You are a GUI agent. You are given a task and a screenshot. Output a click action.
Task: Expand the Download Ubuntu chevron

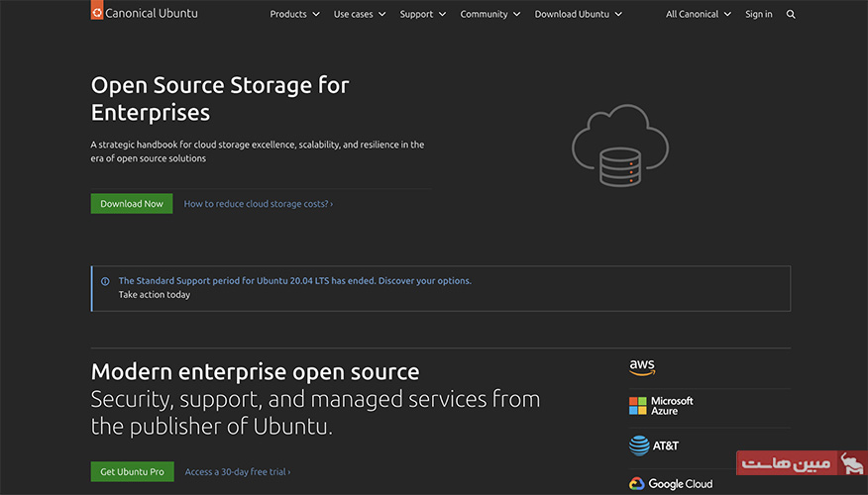(x=618, y=15)
